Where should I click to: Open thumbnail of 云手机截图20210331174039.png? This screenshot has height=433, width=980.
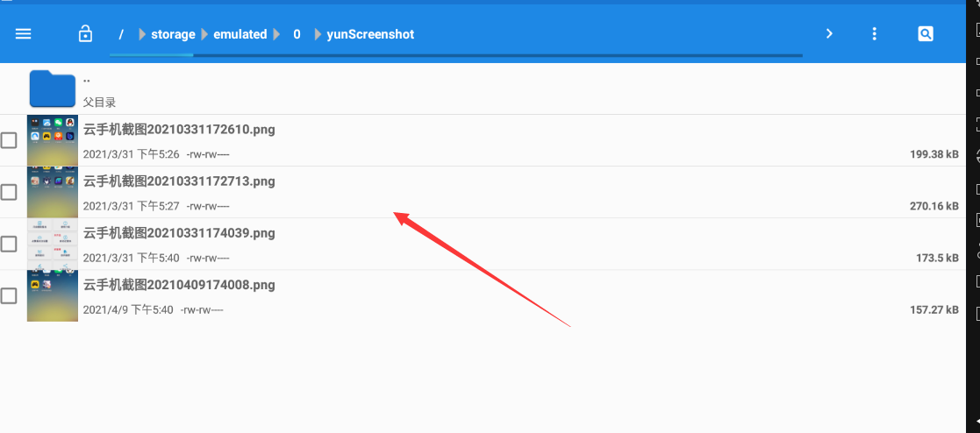pos(53,244)
